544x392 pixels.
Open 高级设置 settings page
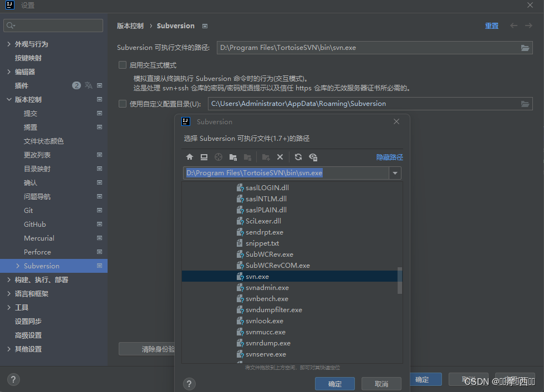[28, 335]
